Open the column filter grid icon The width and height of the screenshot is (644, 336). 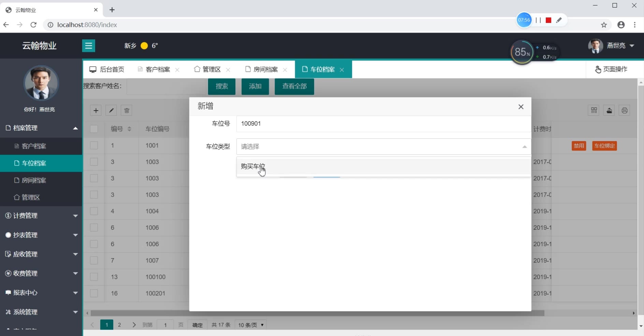[x=594, y=110]
